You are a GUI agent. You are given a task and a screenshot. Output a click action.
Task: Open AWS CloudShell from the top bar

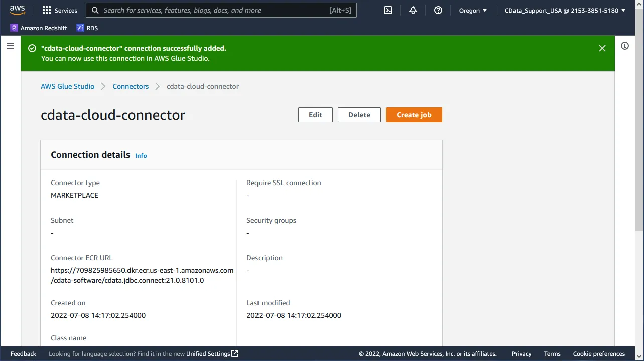click(x=388, y=10)
